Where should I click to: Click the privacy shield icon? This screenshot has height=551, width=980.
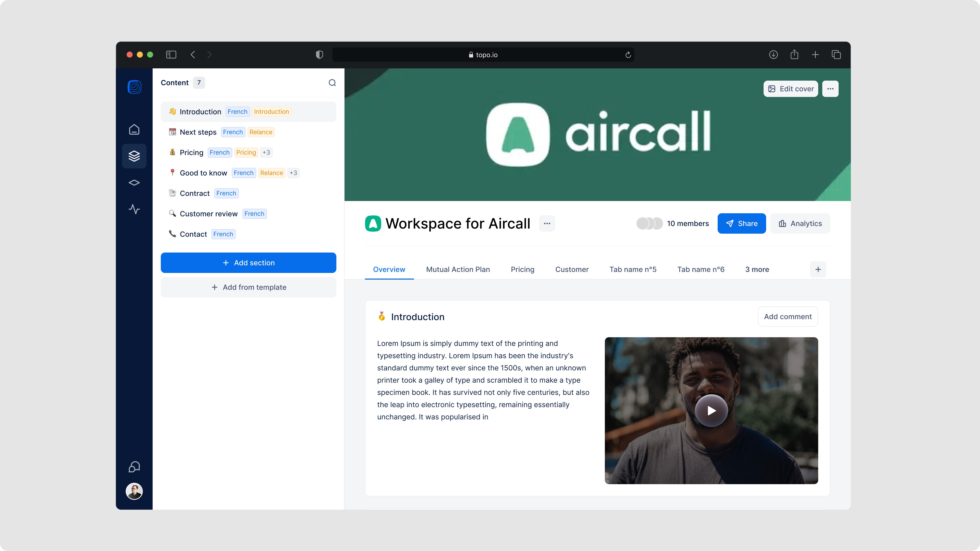(320, 55)
